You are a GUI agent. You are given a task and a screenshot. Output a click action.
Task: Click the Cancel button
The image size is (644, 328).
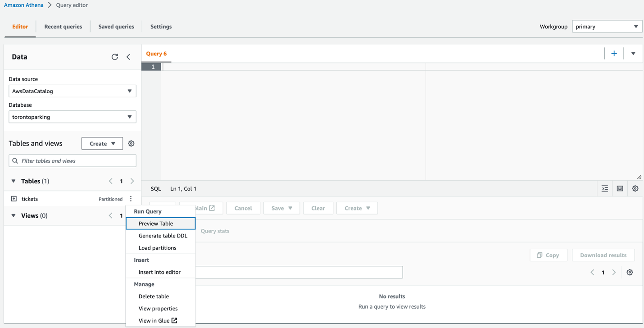(x=243, y=208)
